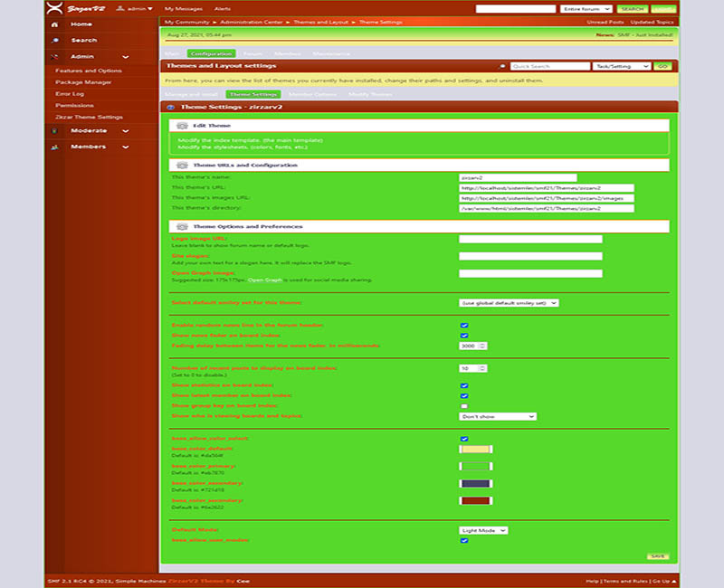Open the admin user dropdown menu
The height and width of the screenshot is (588, 724).
[134, 8]
